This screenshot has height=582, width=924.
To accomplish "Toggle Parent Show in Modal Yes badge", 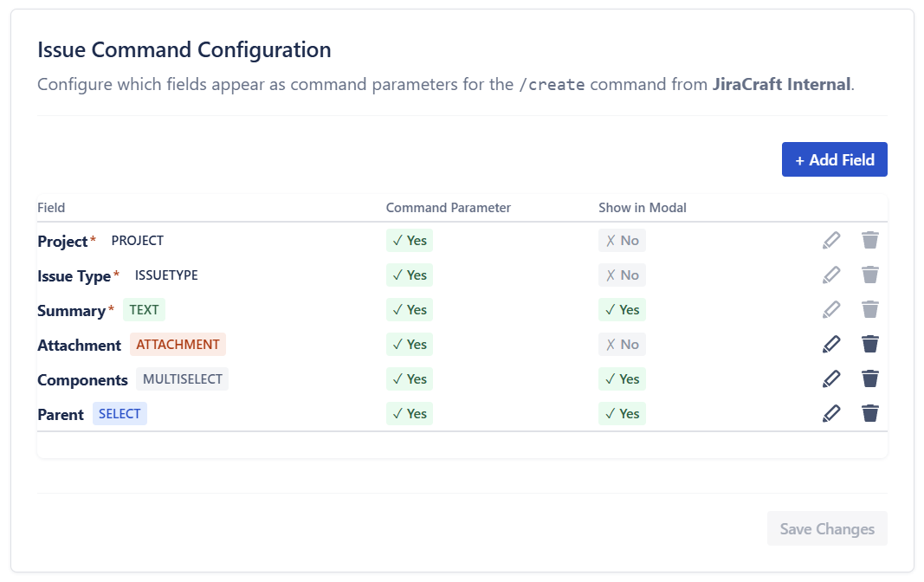I will click(623, 414).
